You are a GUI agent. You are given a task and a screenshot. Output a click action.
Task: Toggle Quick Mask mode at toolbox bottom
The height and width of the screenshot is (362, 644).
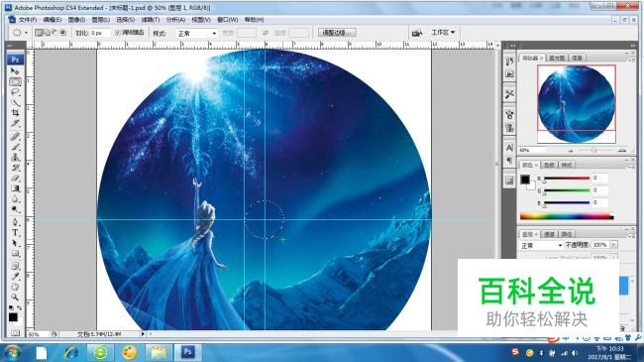click(x=15, y=332)
